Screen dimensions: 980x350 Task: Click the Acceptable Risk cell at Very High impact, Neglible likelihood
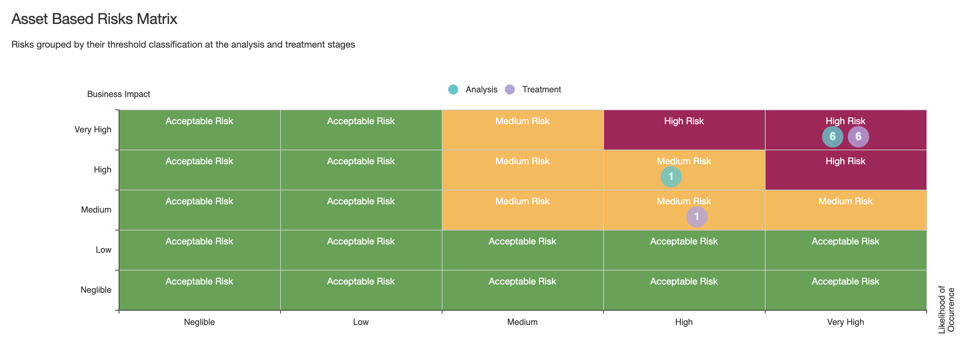[x=200, y=130]
